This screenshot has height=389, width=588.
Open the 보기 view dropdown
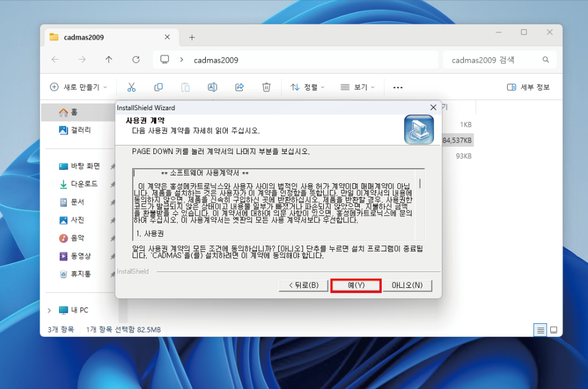point(357,87)
